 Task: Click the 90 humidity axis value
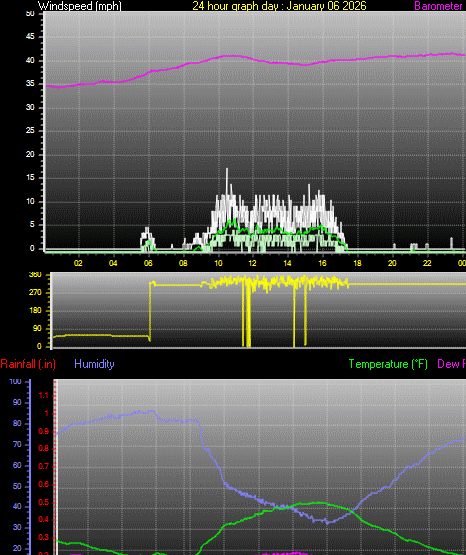tap(17, 402)
